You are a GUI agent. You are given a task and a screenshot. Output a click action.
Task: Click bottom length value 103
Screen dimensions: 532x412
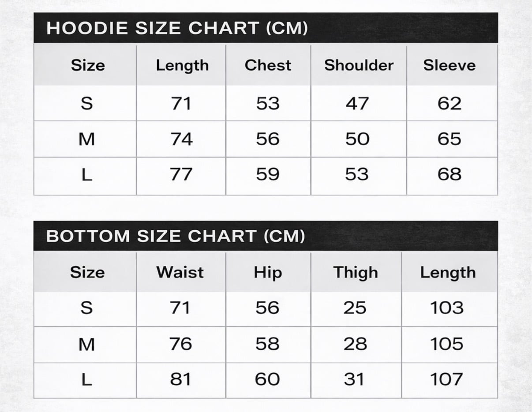point(447,308)
